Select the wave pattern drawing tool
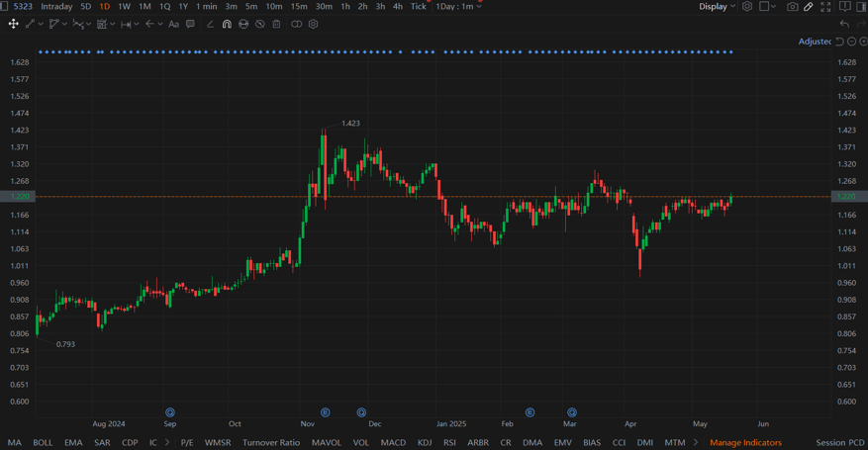Image resolution: width=868 pixels, height=450 pixels. tap(78, 24)
